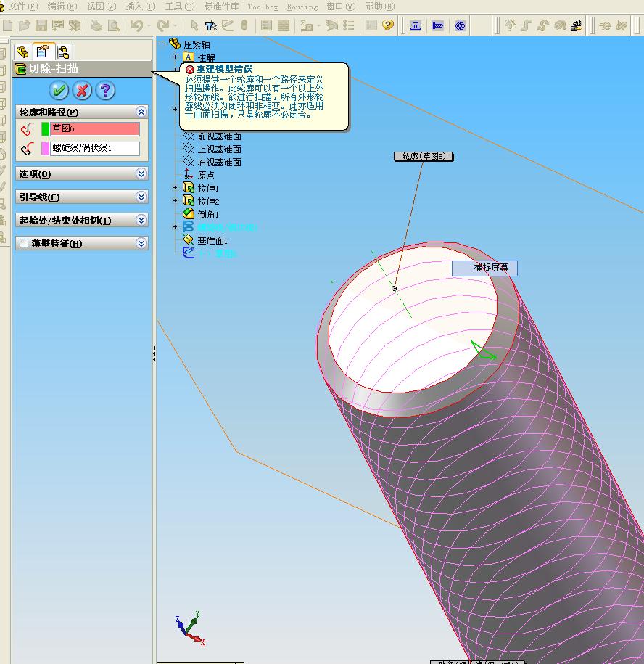Click the green profile color swatch

[x=45, y=128]
